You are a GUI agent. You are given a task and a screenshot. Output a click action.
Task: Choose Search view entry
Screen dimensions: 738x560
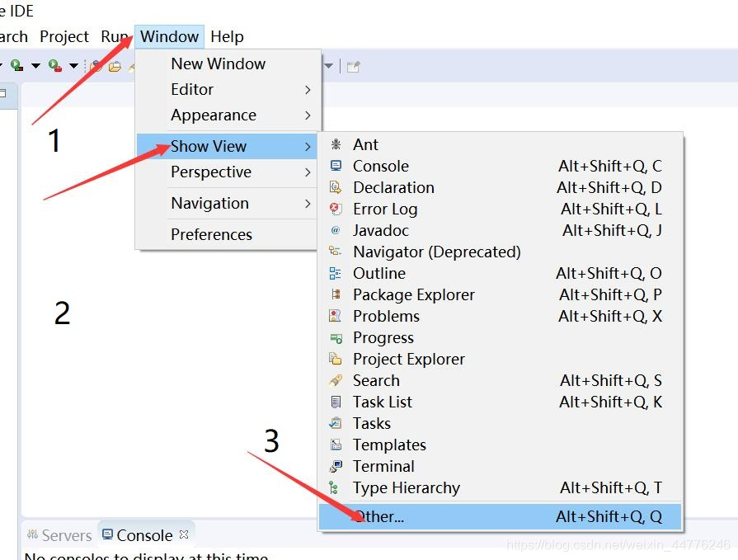(500, 380)
